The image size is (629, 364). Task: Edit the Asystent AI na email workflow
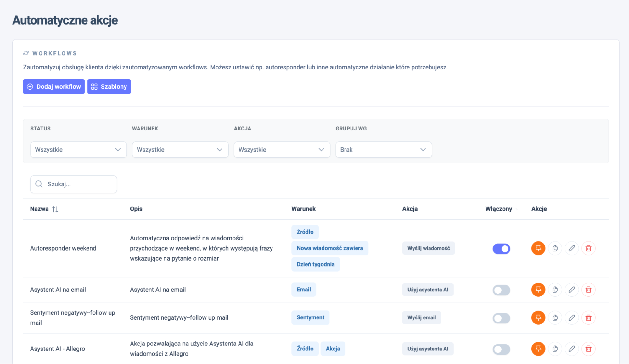(571, 290)
